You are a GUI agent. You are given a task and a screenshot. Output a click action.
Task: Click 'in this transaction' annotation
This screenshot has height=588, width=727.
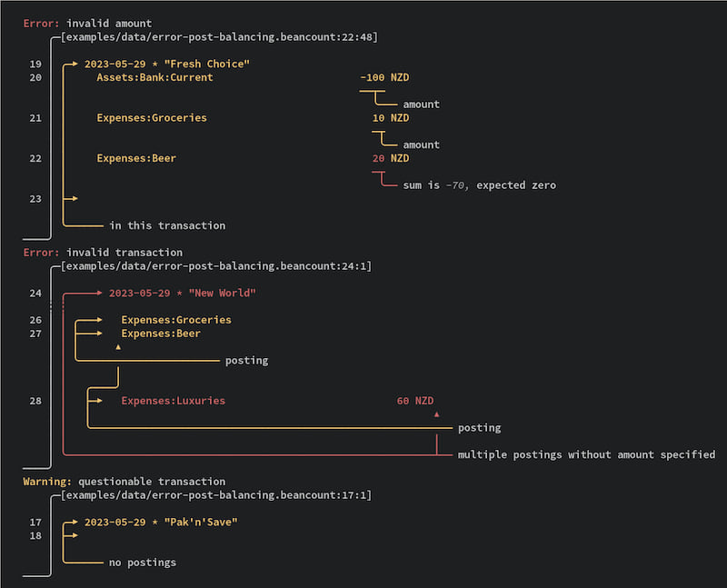click(x=167, y=225)
